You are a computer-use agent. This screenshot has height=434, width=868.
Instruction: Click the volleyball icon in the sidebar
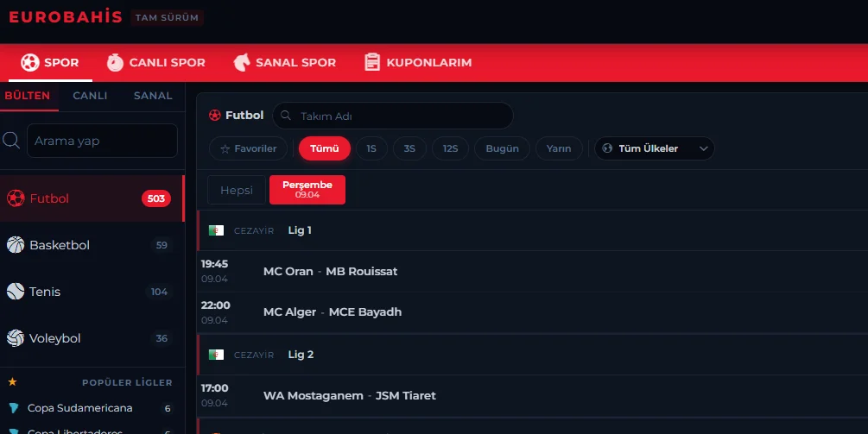point(16,338)
